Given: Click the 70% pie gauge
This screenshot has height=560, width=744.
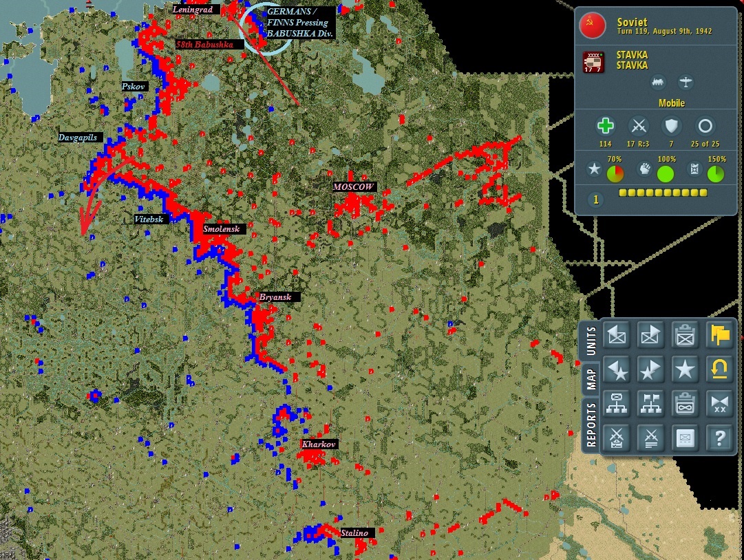Looking at the screenshot, I should tap(615, 174).
